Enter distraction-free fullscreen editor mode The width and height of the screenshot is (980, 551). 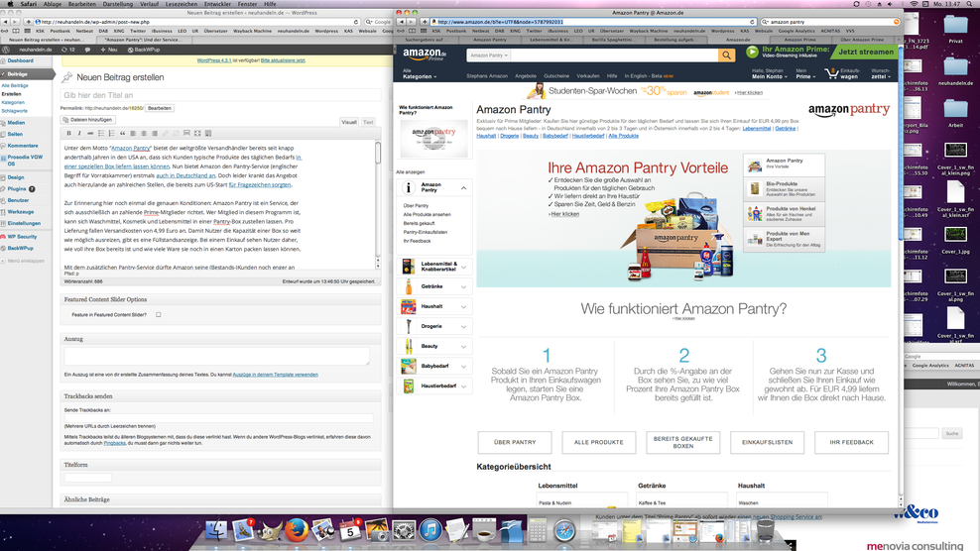197,133
